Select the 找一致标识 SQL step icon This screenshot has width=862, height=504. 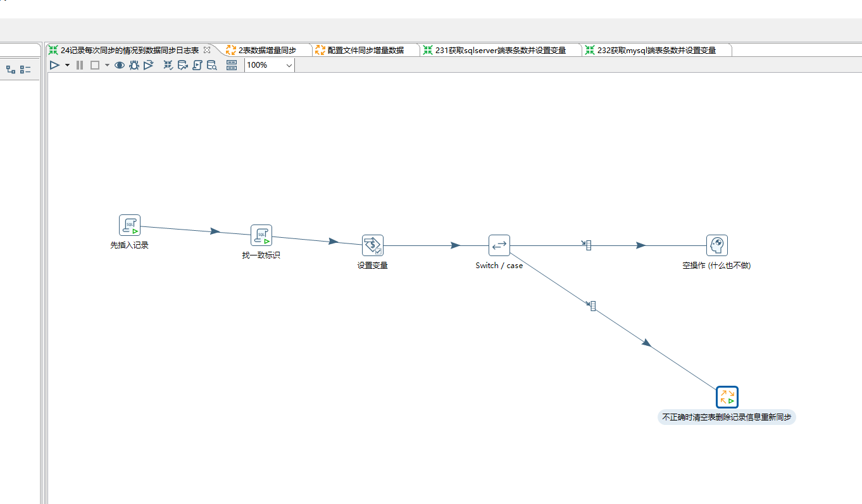click(261, 235)
